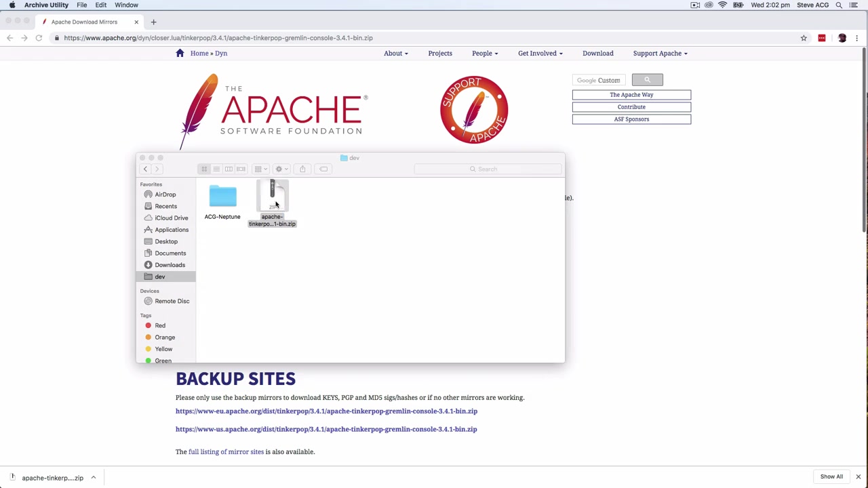Go back in the browser
The height and width of the screenshot is (488, 868).
coord(9,38)
